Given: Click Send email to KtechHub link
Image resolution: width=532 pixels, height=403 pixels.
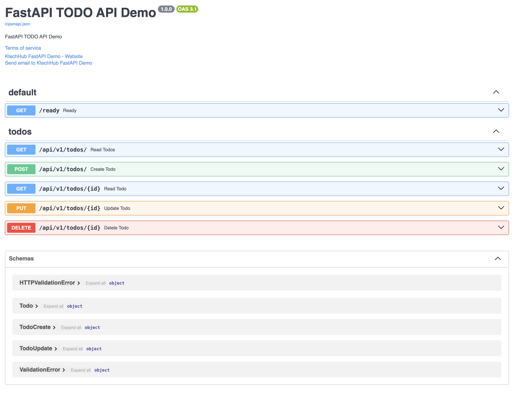Looking at the screenshot, I should pos(48,63).
